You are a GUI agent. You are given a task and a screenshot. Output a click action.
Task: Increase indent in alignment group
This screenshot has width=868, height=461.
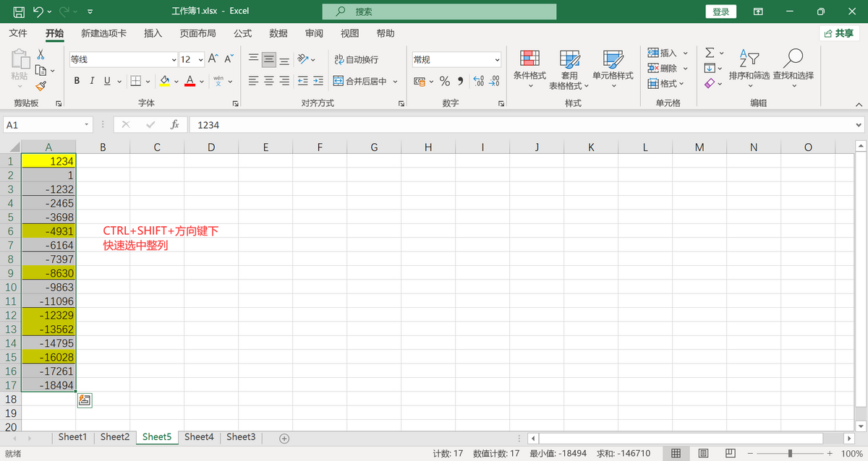point(319,81)
